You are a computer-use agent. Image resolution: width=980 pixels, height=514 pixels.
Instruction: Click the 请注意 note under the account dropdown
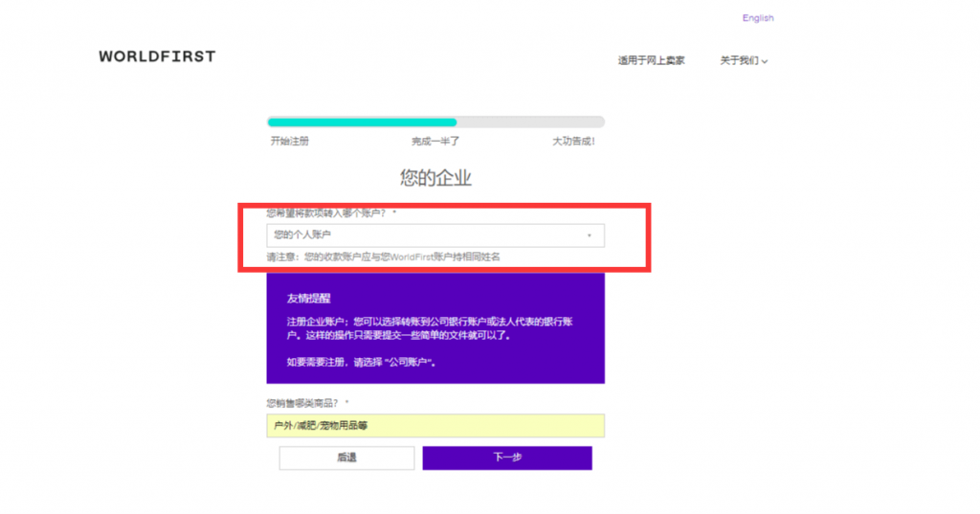coord(383,257)
